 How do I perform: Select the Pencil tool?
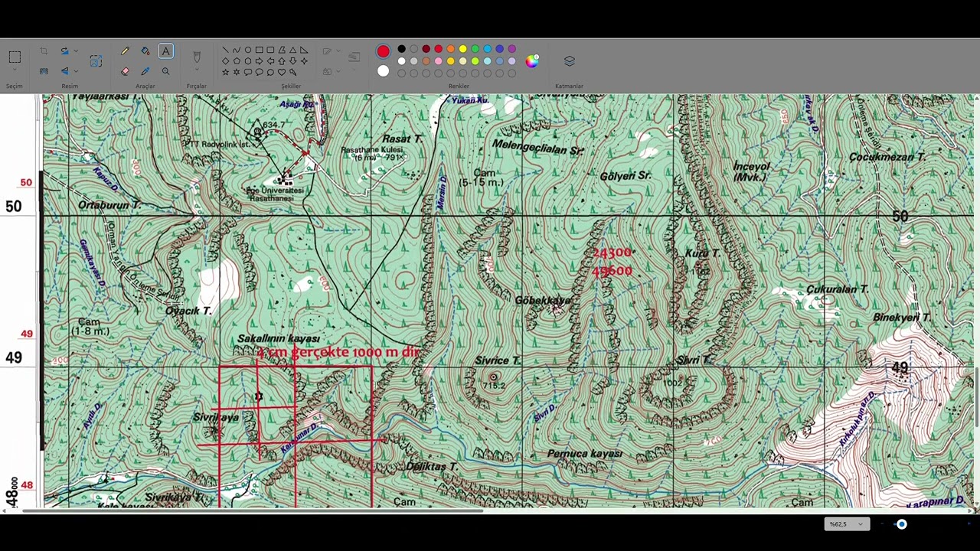pyautogui.click(x=125, y=51)
